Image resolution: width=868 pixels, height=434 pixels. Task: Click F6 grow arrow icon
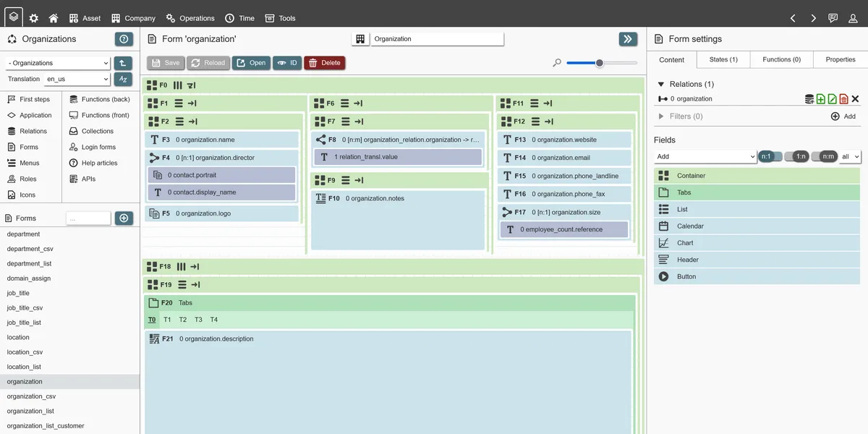click(358, 103)
